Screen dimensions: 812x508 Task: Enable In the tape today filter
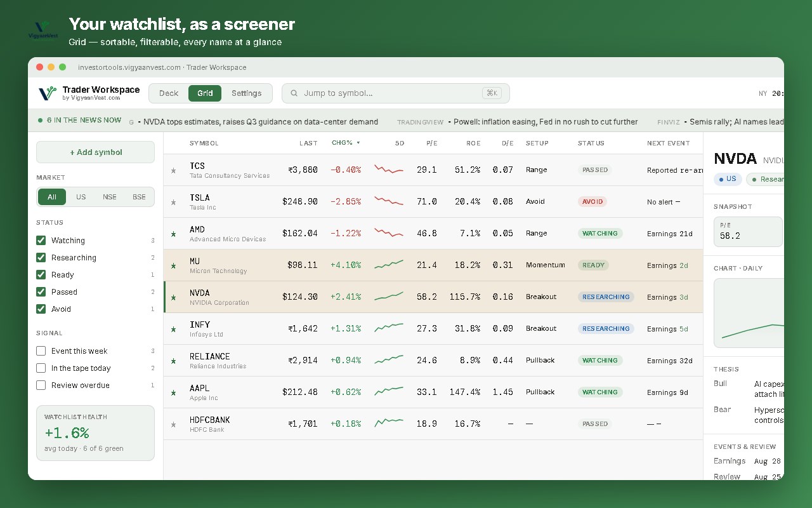pos(41,368)
